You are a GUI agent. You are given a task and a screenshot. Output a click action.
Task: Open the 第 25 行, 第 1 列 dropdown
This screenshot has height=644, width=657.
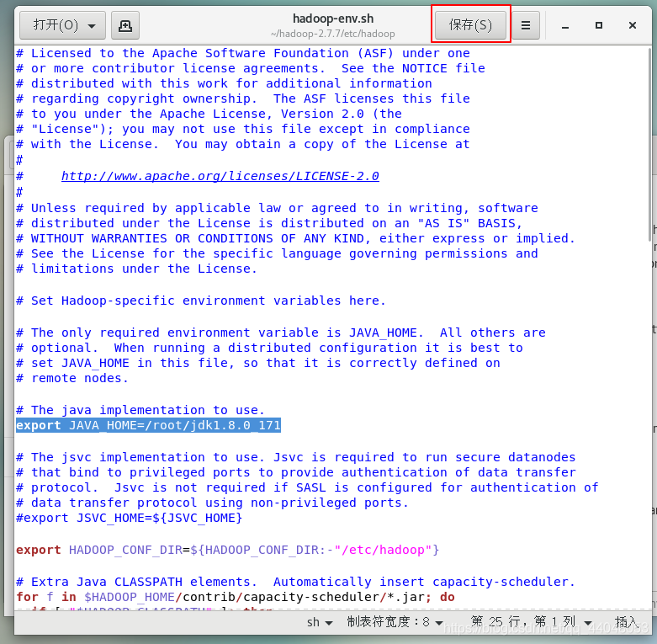[x=531, y=622]
